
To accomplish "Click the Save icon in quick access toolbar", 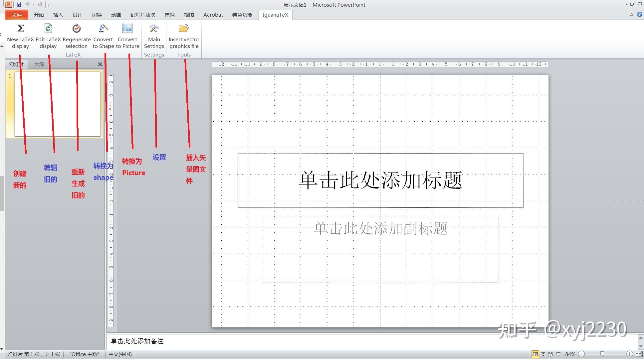I will click(19, 4).
